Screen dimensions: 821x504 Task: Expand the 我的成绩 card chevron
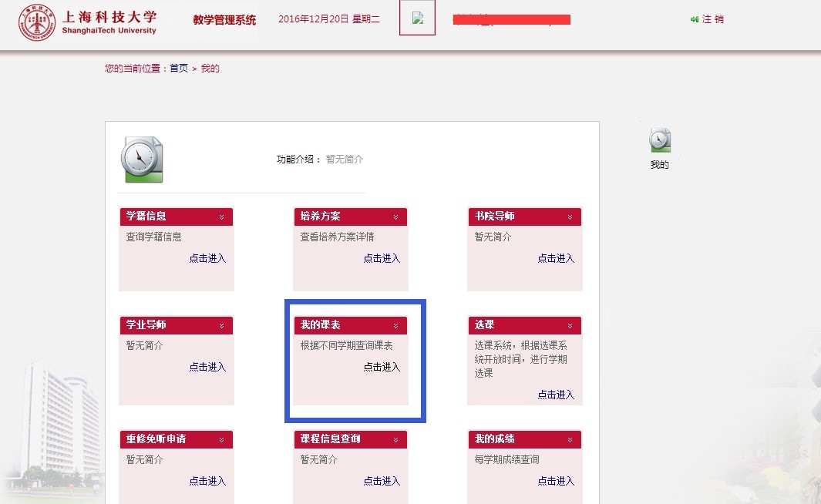tap(570, 440)
